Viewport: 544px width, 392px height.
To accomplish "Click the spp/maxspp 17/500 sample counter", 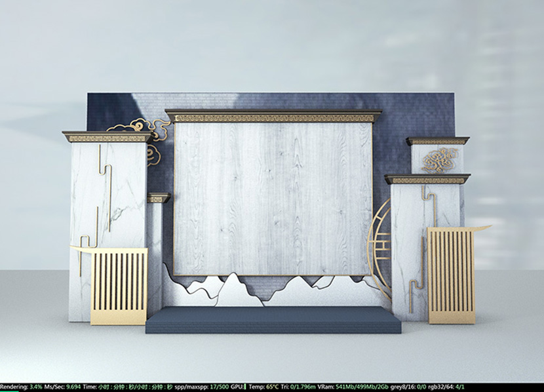I will [202, 387].
